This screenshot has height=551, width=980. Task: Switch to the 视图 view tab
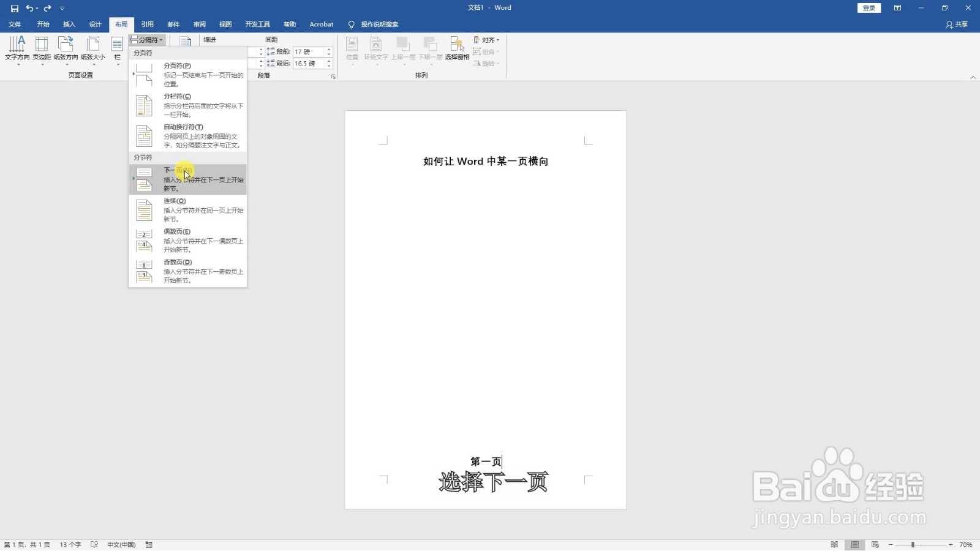point(225,24)
